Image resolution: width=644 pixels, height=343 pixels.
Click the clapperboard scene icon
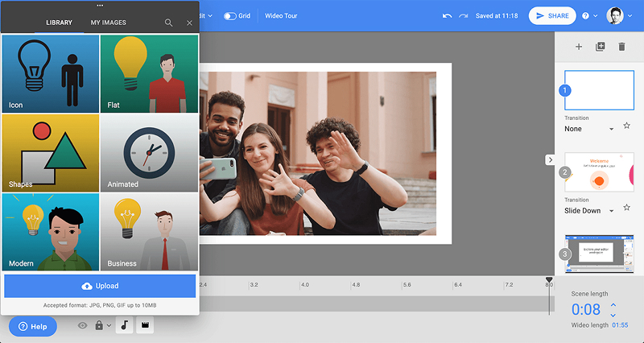tap(143, 326)
